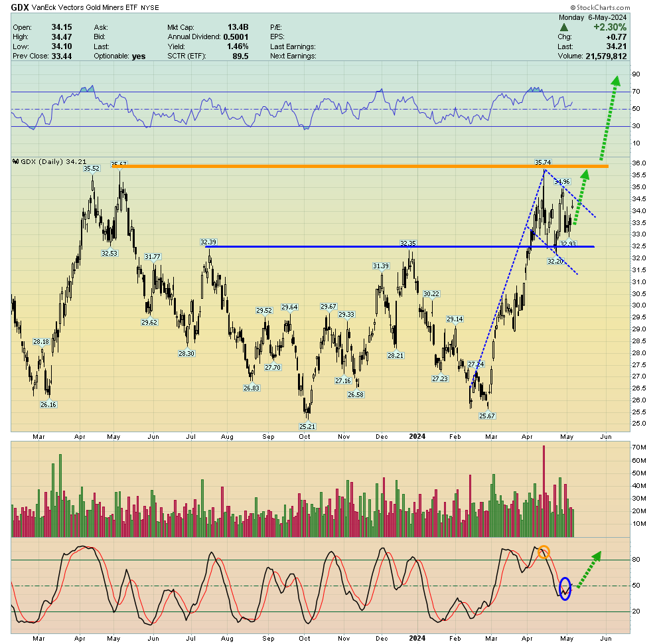
Task: Click the +0.77 Chg value
Action: pyautogui.click(x=617, y=37)
